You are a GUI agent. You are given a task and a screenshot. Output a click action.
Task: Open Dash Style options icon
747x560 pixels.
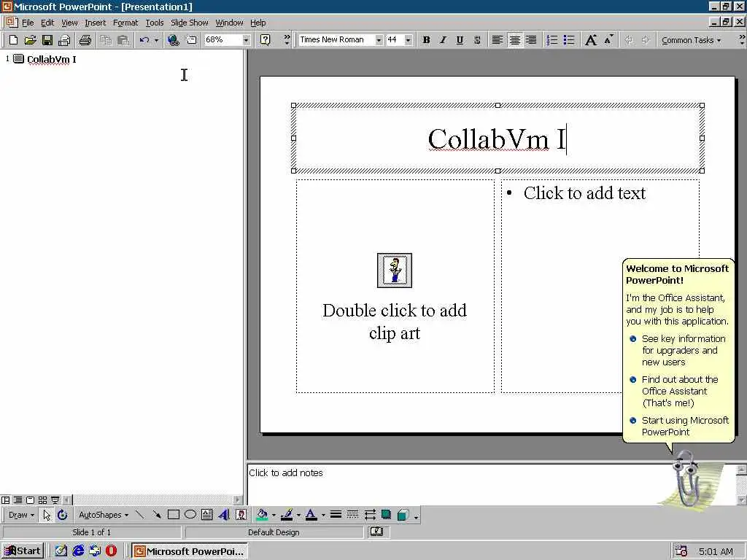[x=352, y=515]
